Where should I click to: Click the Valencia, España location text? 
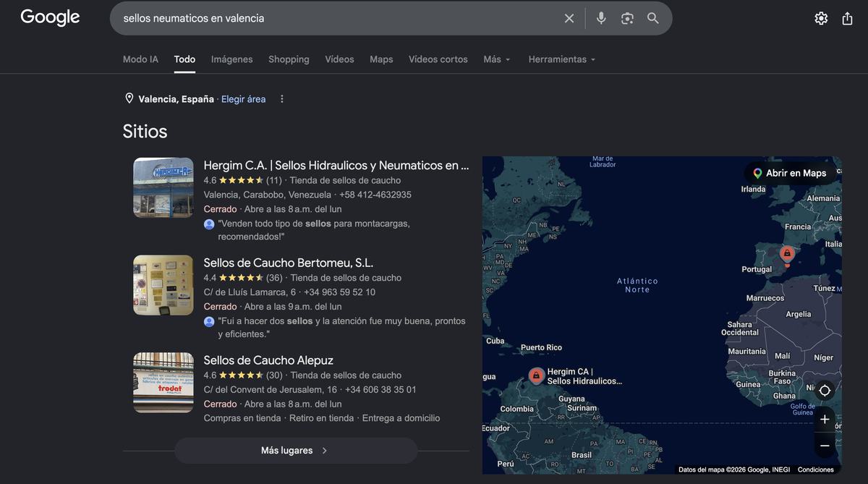pyautogui.click(x=176, y=99)
